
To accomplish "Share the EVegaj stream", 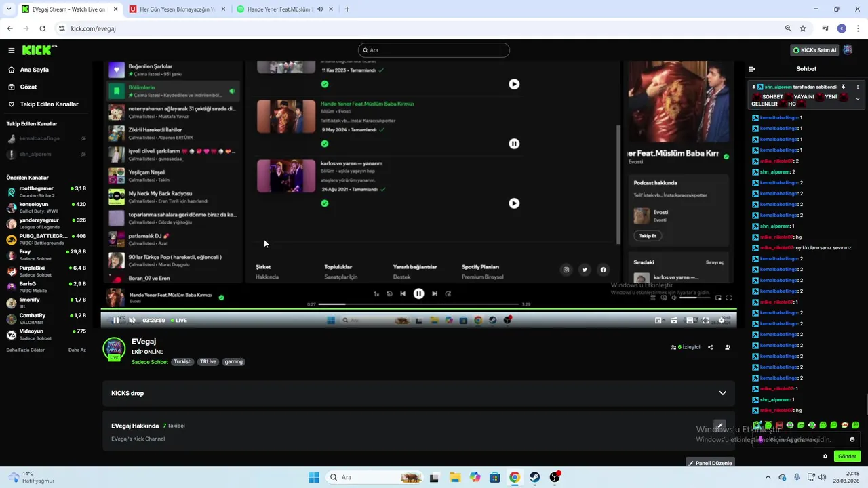I will coord(710,347).
